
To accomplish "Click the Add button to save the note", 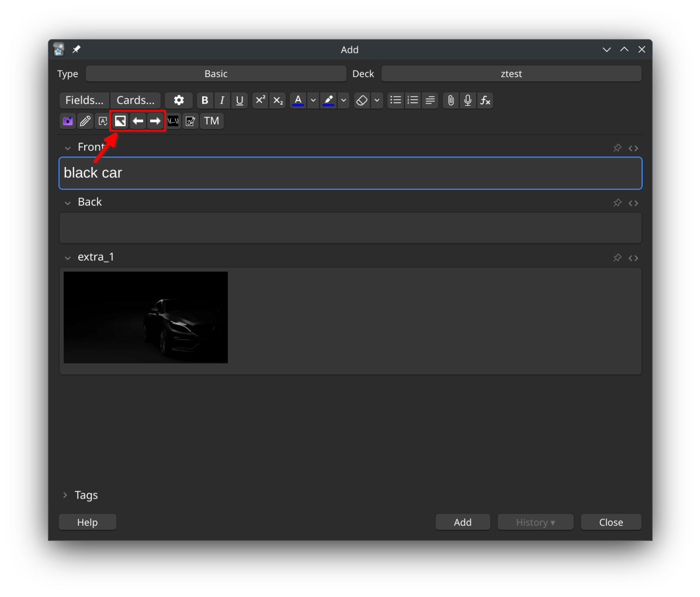I will [462, 522].
